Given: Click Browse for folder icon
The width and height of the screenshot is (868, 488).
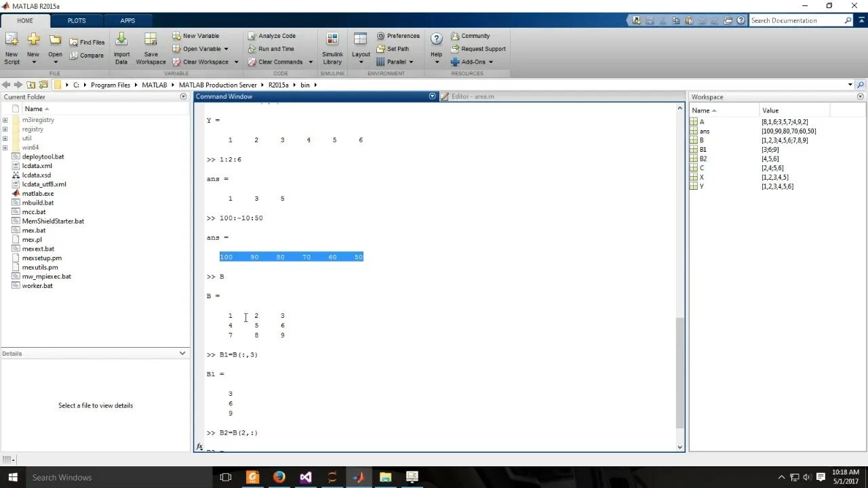Looking at the screenshot, I should point(43,85).
